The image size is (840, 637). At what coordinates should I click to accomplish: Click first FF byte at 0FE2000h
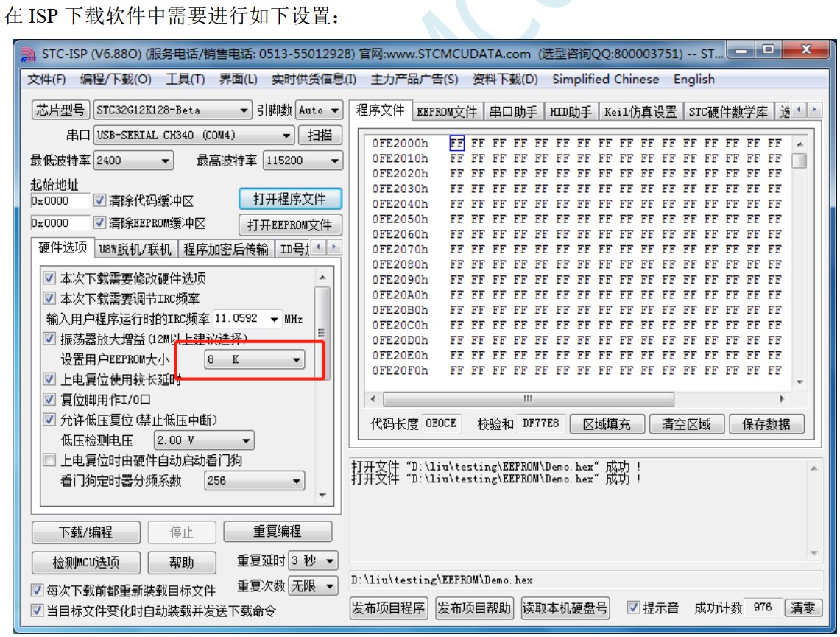click(x=456, y=143)
